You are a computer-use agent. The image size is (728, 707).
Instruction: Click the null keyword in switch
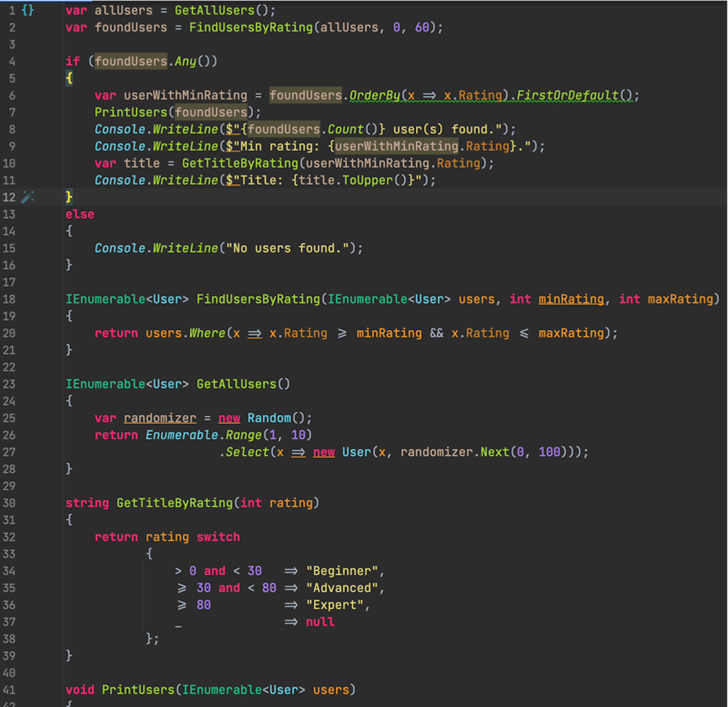click(320, 622)
